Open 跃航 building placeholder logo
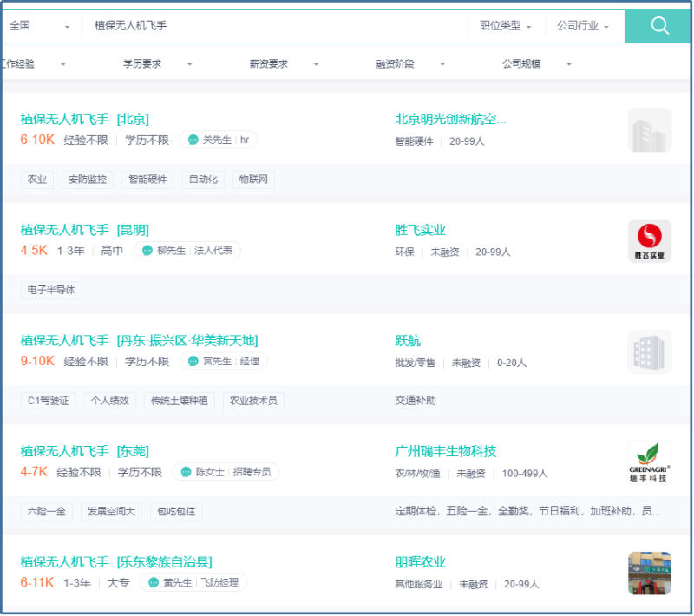Screen dimensions: 694x616 (649, 351)
